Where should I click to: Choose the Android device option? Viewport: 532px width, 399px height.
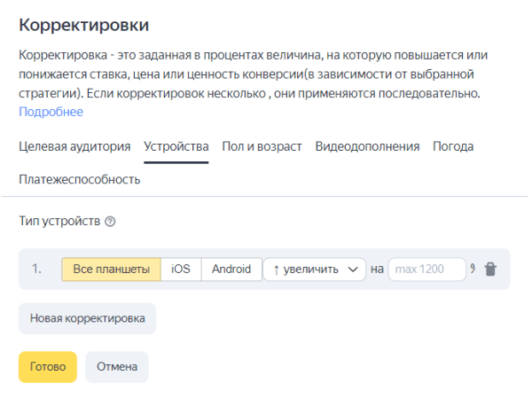click(x=231, y=270)
